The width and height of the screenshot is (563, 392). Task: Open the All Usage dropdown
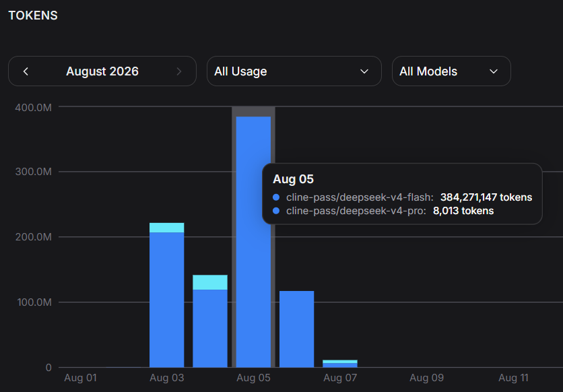294,71
